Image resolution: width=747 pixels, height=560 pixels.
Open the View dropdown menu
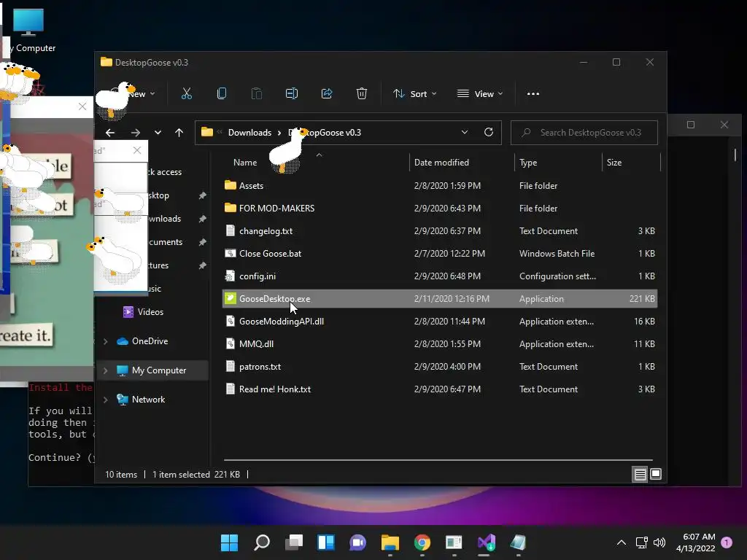click(x=480, y=94)
